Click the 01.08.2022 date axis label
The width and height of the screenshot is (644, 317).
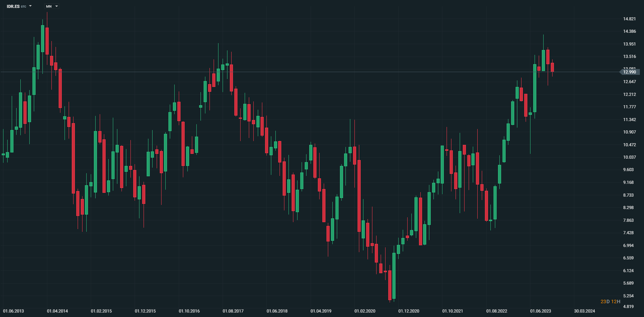pos(497,311)
